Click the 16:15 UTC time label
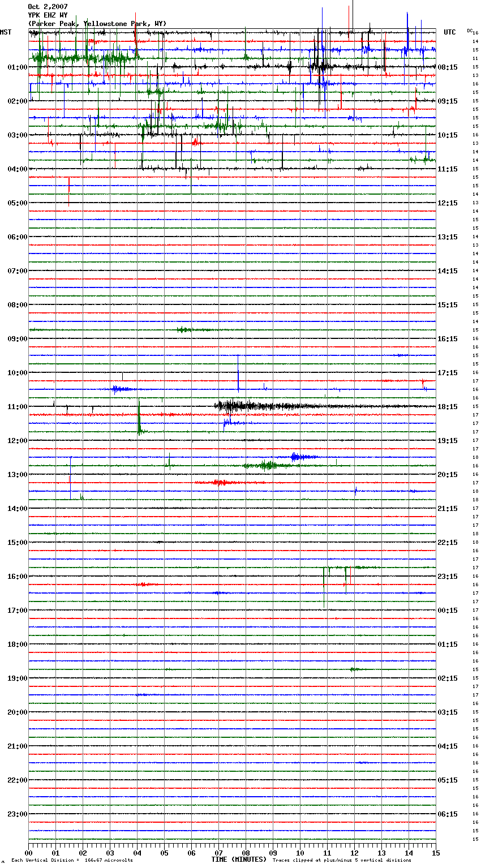 coord(448,339)
